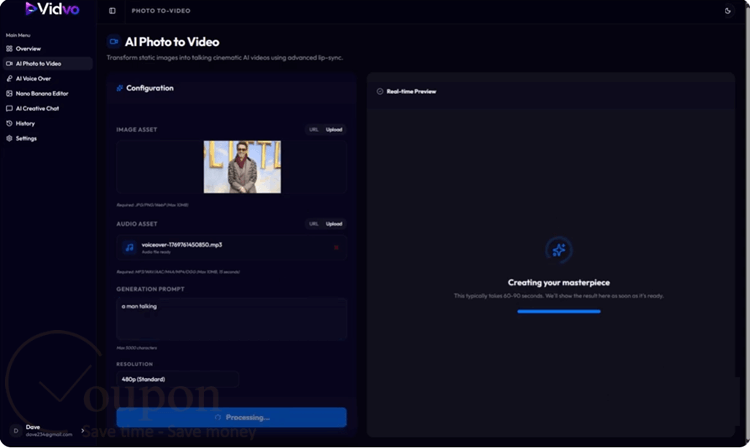Open History page
The width and height of the screenshot is (750, 448).
pos(47,123)
